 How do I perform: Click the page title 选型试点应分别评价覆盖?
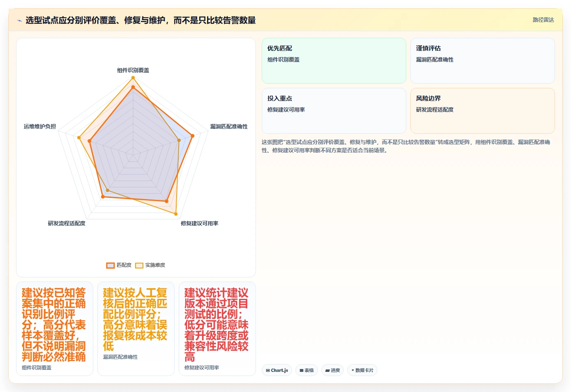tap(140, 20)
